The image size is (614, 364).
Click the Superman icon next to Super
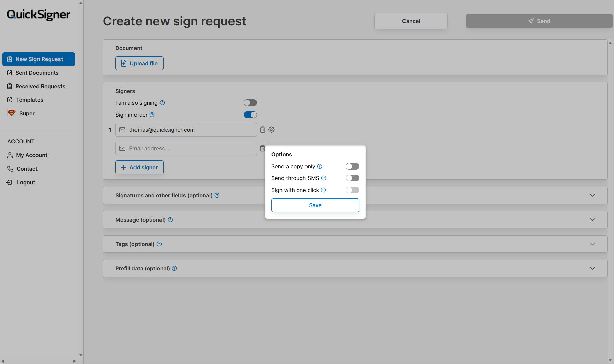pyautogui.click(x=11, y=113)
